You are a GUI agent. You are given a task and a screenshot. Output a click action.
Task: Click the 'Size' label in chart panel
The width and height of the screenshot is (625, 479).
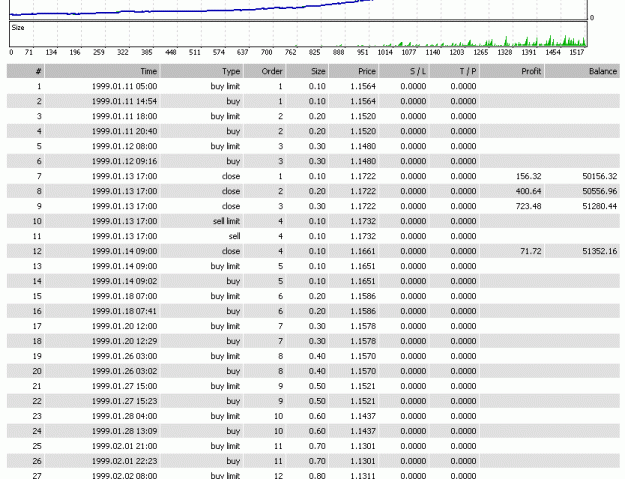[x=18, y=27]
